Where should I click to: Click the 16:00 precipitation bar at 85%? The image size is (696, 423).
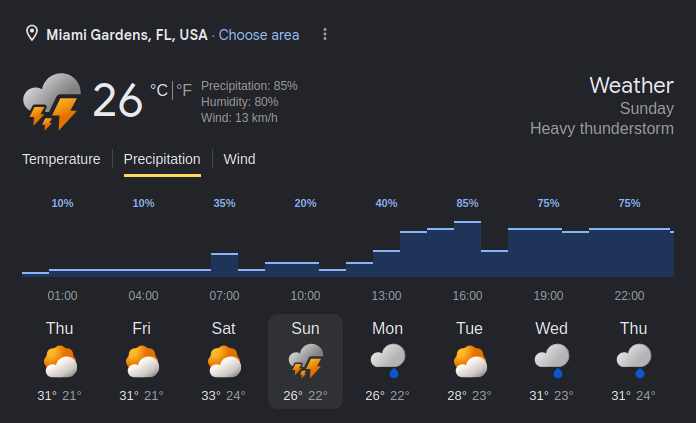467,248
